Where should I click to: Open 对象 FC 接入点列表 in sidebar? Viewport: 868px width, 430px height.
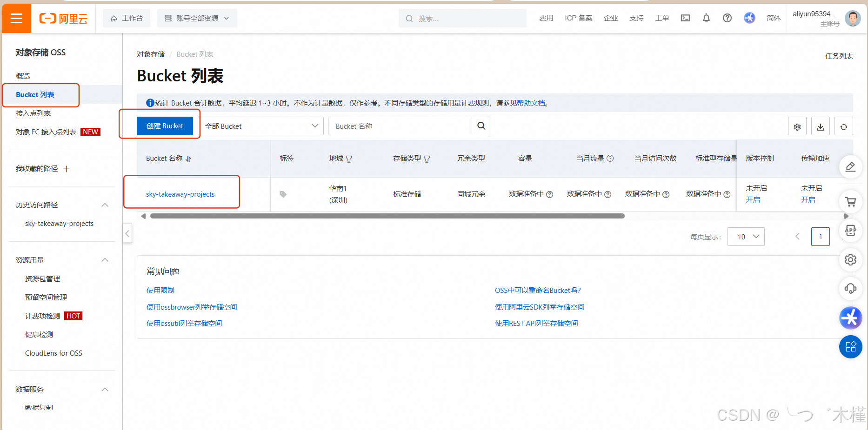46,132
